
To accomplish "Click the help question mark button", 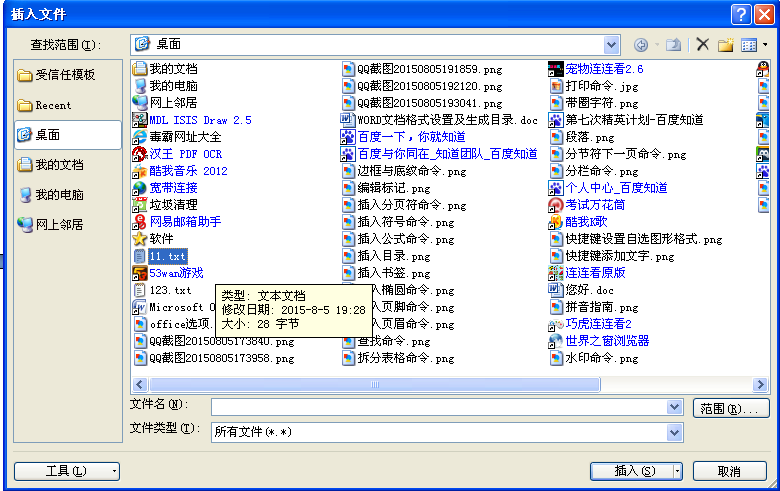I will click(741, 14).
